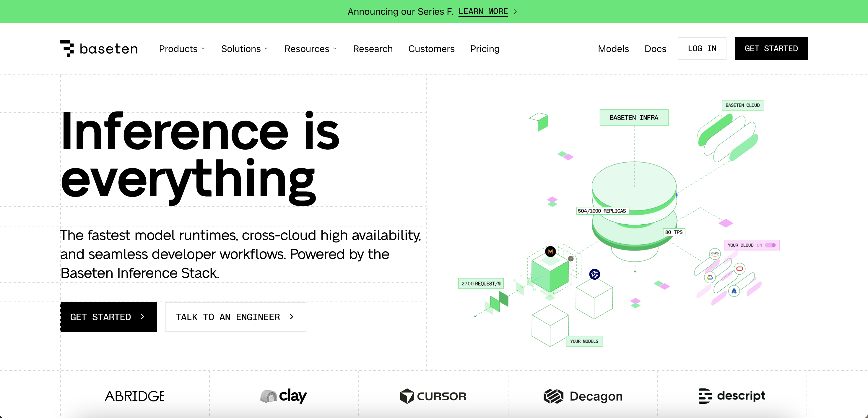Viewport: 868px width, 418px height.
Task: Expand the Solutions dropdown menu
Action: click(x=245, y=49)
